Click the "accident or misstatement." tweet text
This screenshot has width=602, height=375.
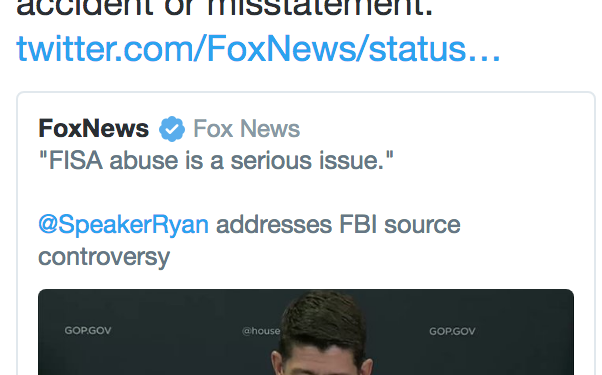225,8
